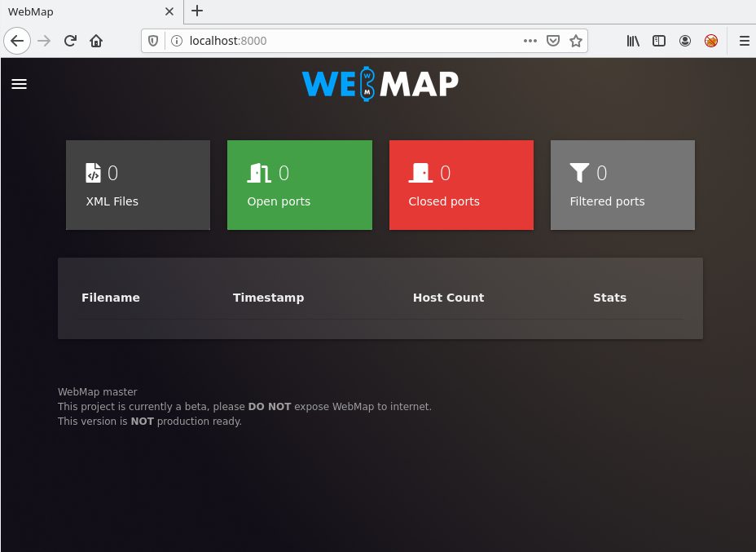Click the "WebMap master" footer text
This screenshot has height=552, width=756.
point(98,392)
